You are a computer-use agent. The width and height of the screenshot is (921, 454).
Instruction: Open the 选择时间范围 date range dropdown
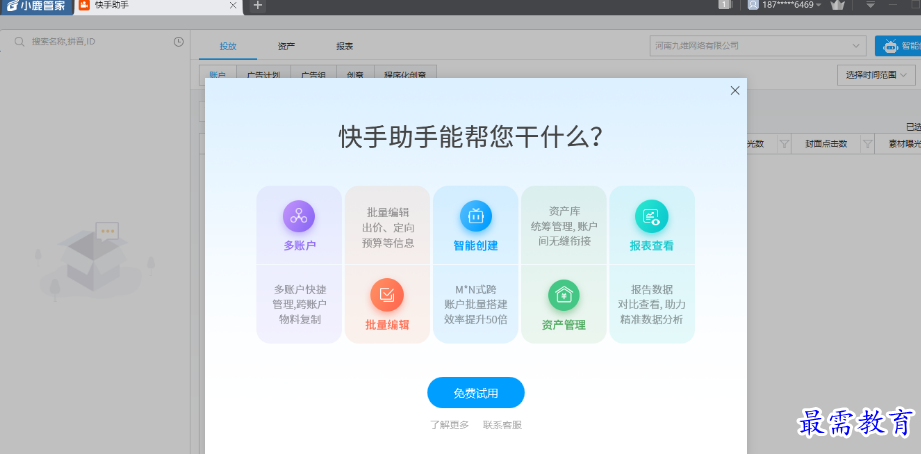click(876, 75)
